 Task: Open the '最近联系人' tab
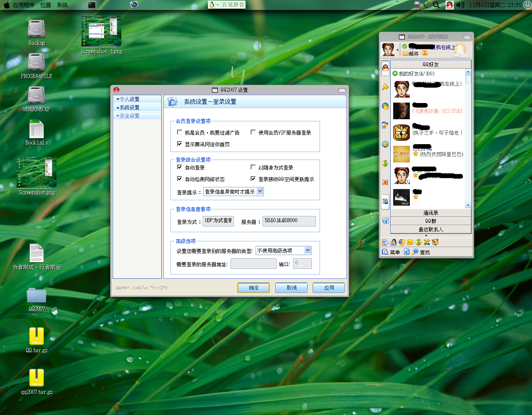pyautogui.click(x=431, y=229)
